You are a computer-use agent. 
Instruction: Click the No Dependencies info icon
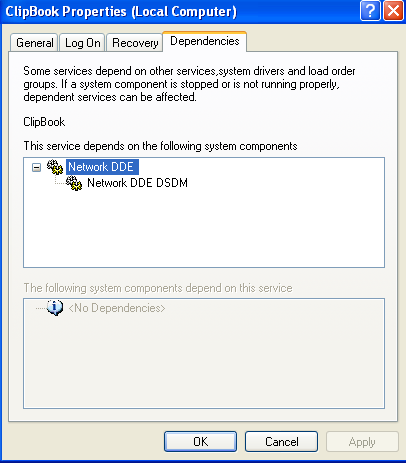(55, 308)
